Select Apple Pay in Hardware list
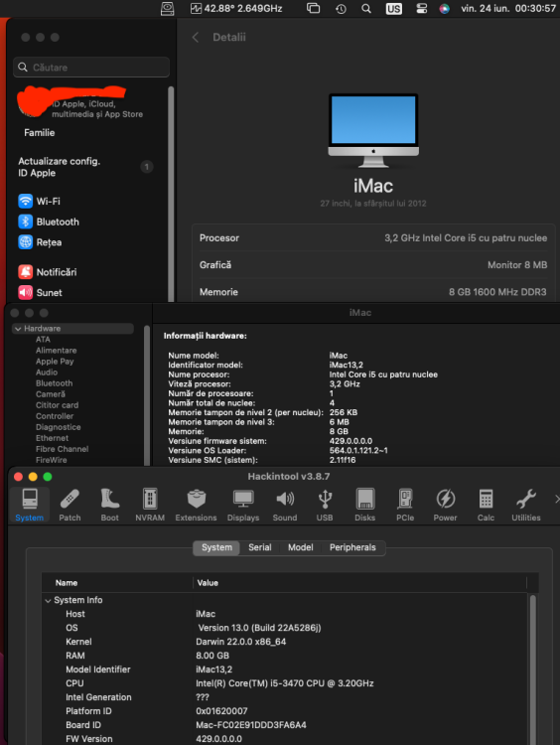Image resolution: width=560 pixels, height=745 pixels. pyautogui.click(x=55, y=362)
